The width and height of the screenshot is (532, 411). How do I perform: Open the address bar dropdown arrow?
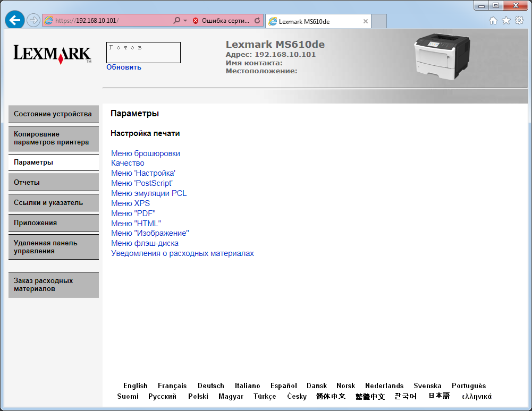[185, 20]
